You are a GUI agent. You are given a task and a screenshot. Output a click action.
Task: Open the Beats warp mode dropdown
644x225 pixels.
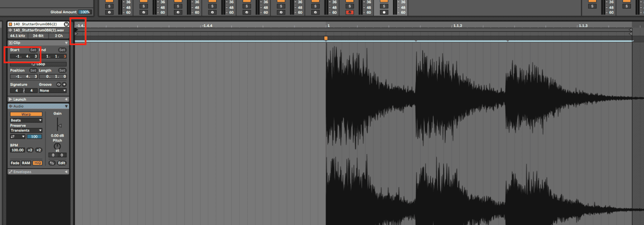(26, 120)
